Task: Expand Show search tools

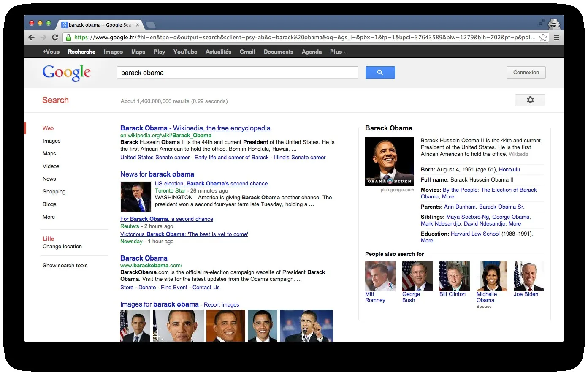Action: coord(65,265)
